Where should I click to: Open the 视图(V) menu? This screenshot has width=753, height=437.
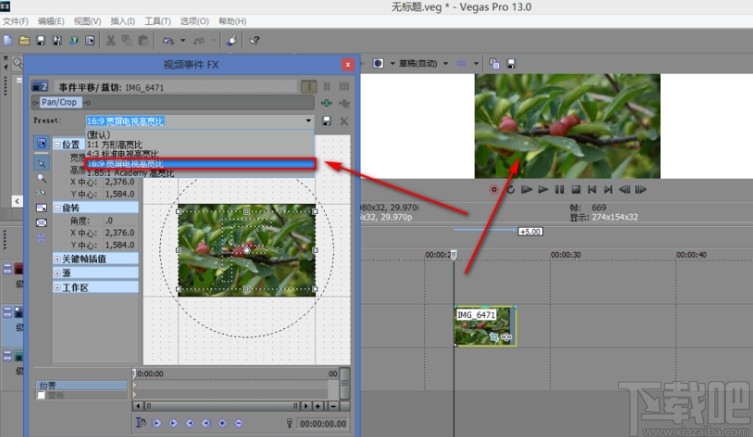[x=87, y=21]
